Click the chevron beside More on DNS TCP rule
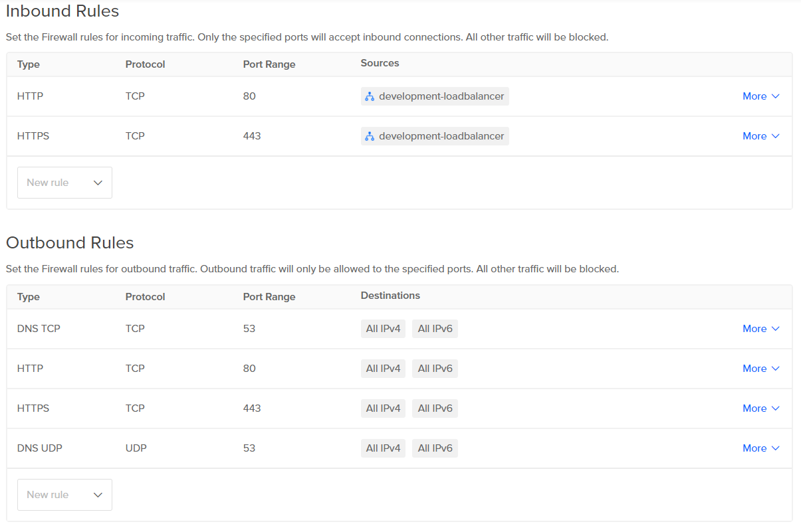Screen dimensions: 801x532 [777, 329]
